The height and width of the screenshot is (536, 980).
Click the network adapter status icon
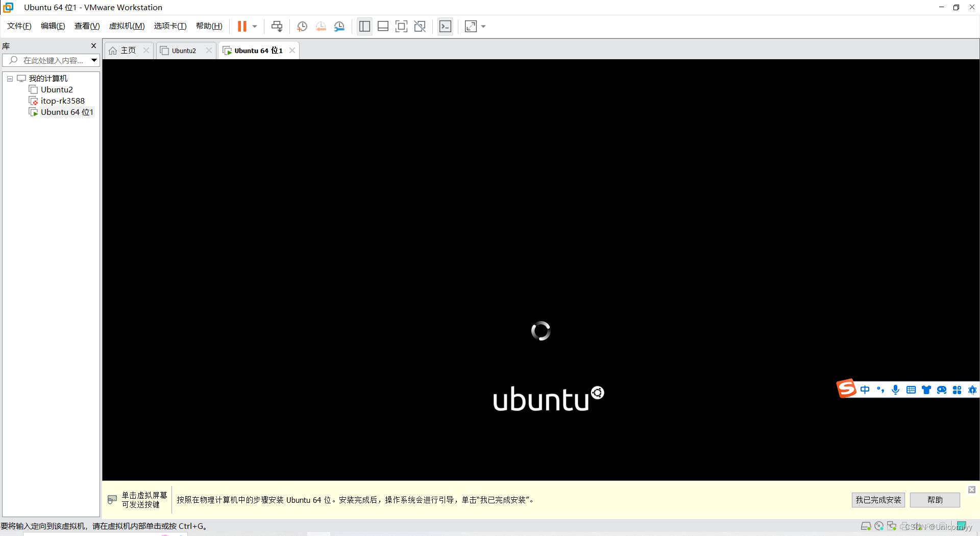pos(892,526)
